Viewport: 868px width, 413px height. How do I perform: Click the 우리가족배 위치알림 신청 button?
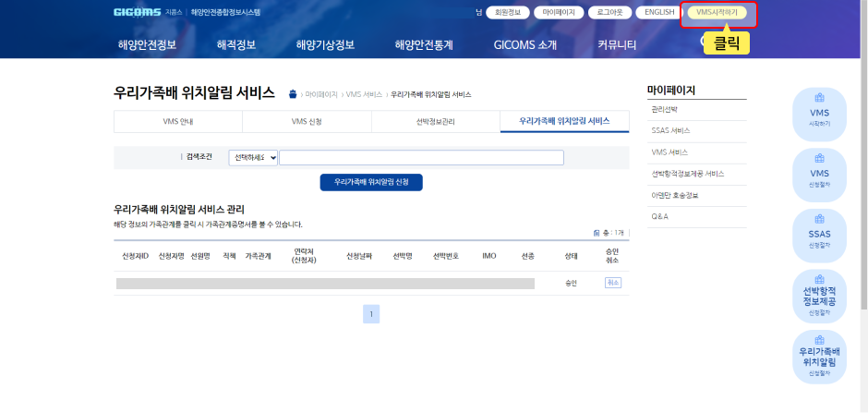coord(371,182)
